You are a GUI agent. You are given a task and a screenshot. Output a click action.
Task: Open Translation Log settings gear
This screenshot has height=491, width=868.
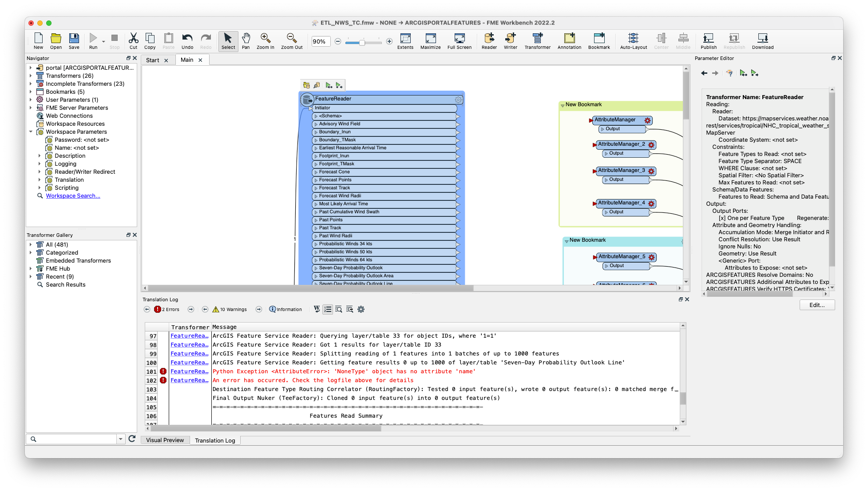click(361, 309)
